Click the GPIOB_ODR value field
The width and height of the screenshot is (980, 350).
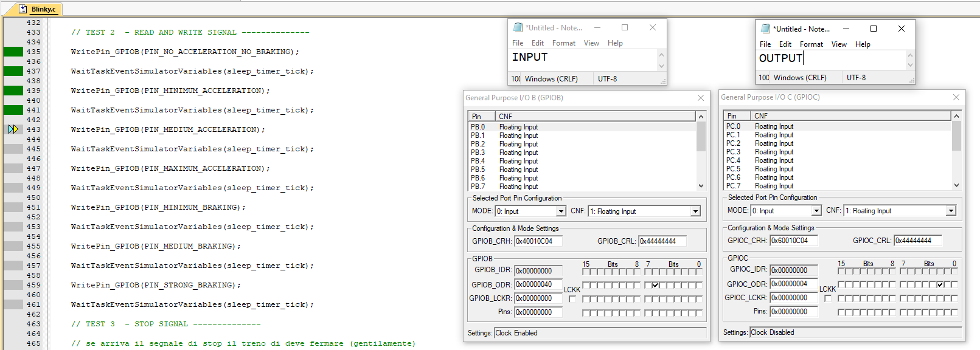538,284
